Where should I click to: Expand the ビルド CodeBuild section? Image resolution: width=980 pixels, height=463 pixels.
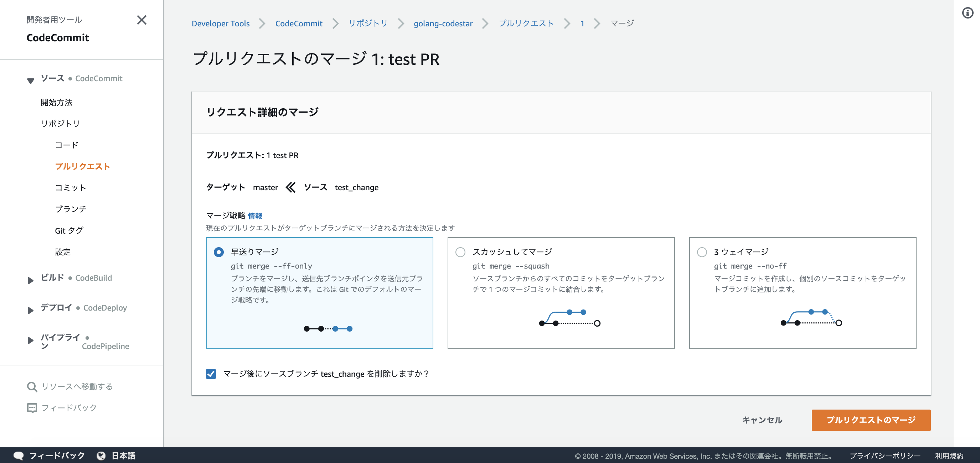pyautogui.click(x=30, y=280)
